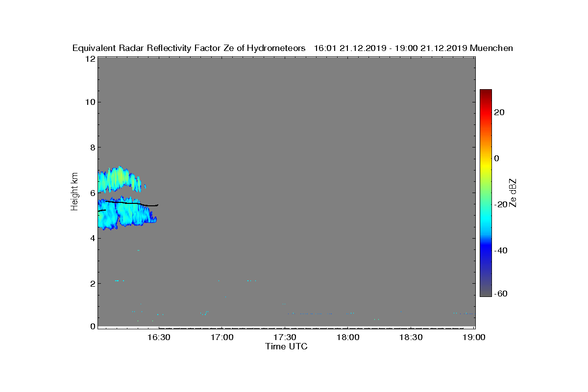Click the colorbar value 0
588x392 pixels.
tap(497, 158)
